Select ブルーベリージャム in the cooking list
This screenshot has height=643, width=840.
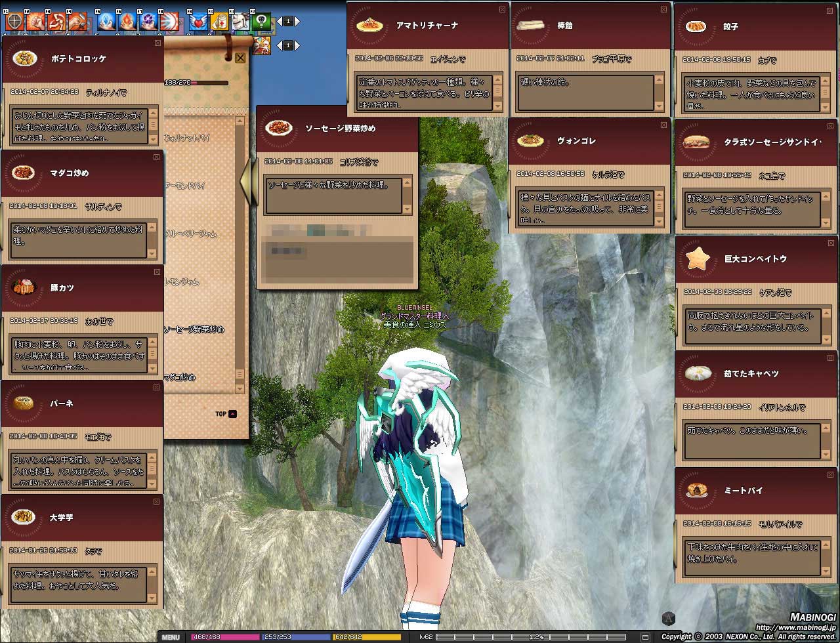coord(190,234)
